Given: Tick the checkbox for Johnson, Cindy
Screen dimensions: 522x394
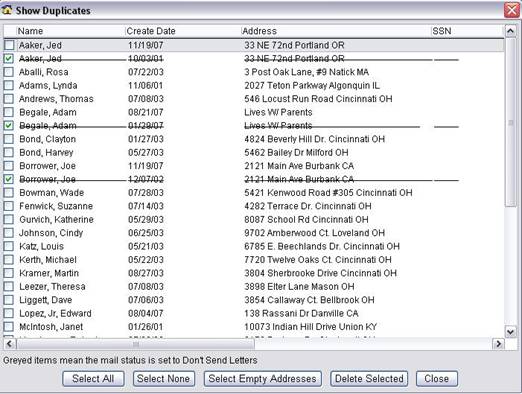Looking at the screenshot, I should pos(9,233).
